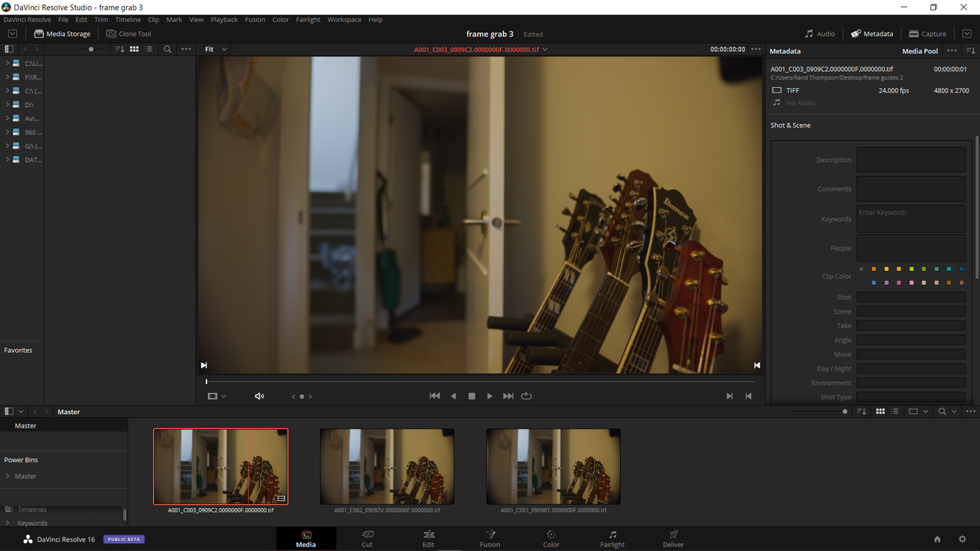980x551 pixels.
Task: Open the Clone Tool panel
Action: point(129,34)
